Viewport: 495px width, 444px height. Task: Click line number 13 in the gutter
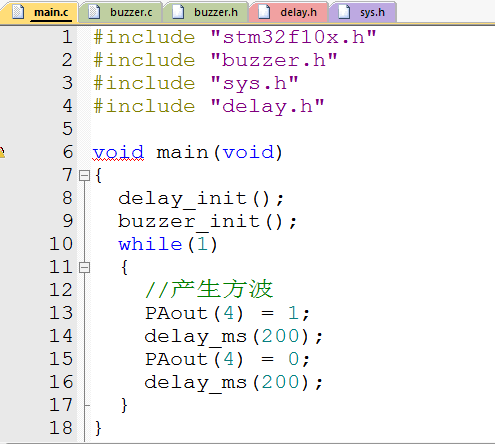61,313
